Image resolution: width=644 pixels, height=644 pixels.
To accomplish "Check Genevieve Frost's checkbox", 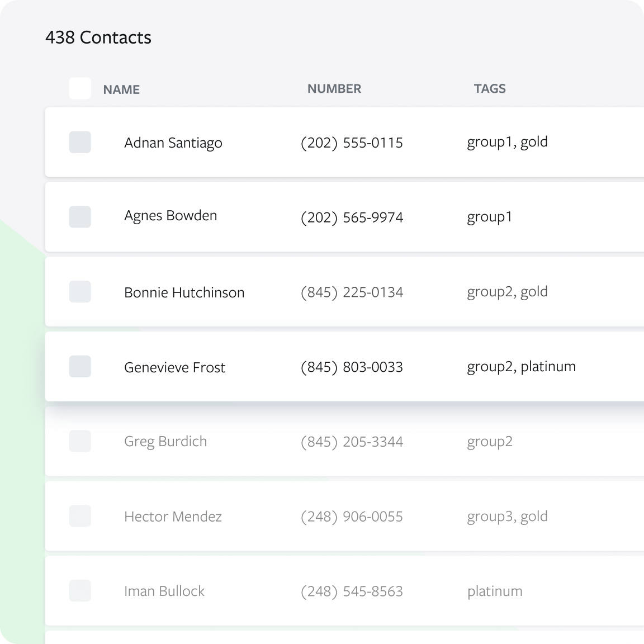I will point(79,366).
